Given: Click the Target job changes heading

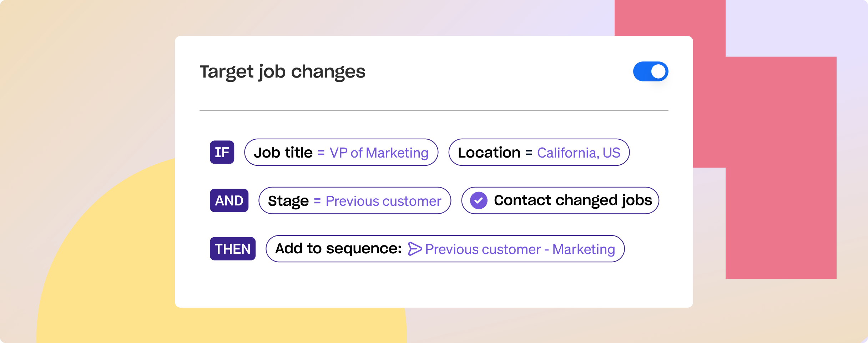Looking at the screenshot, I should click(282, 71).
